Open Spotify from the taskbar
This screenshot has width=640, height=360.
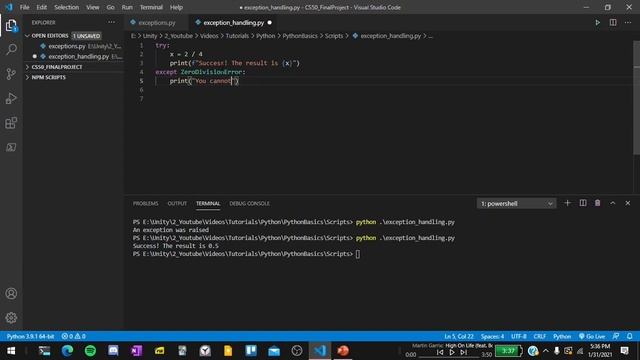[x=90, y=351]
